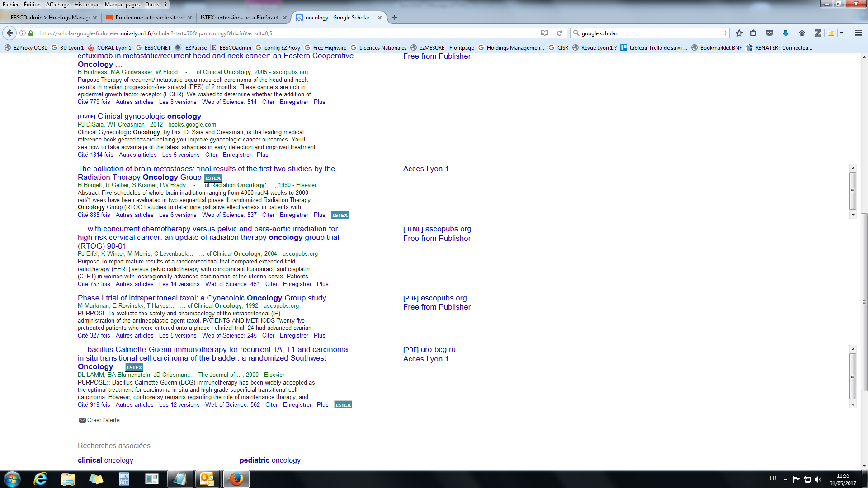Image resolution: width=868 pixels, height=488 pixels.
Task: Open the Historique menu
Action: tap(87, 5)
